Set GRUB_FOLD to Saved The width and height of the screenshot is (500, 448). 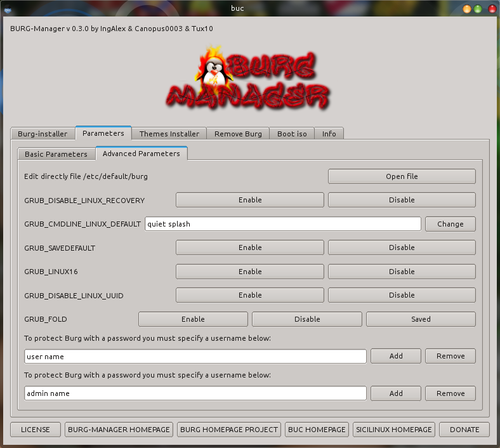coord(420,319)
